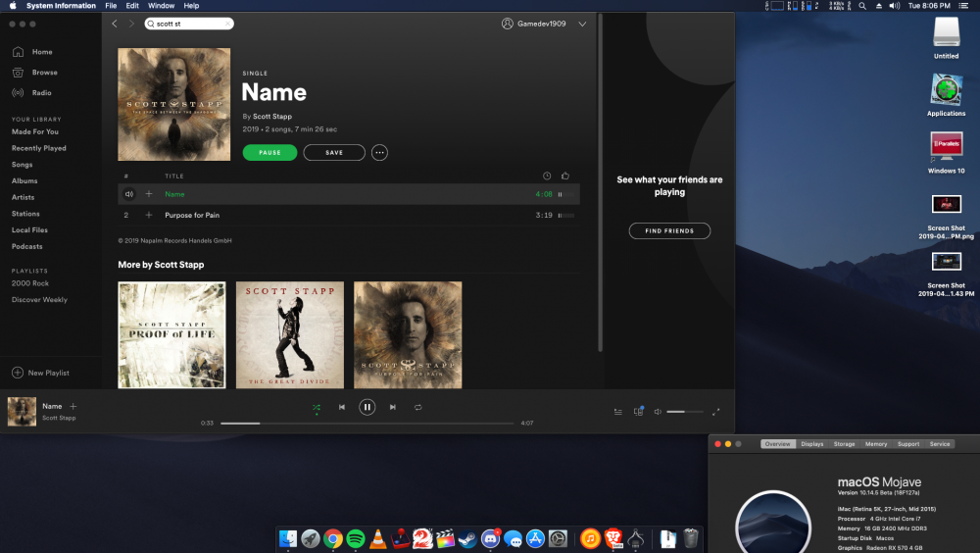Image resolution: width=980 pixels, height=553 pixels.
Task: Open the Radio section
Action: 32,92
